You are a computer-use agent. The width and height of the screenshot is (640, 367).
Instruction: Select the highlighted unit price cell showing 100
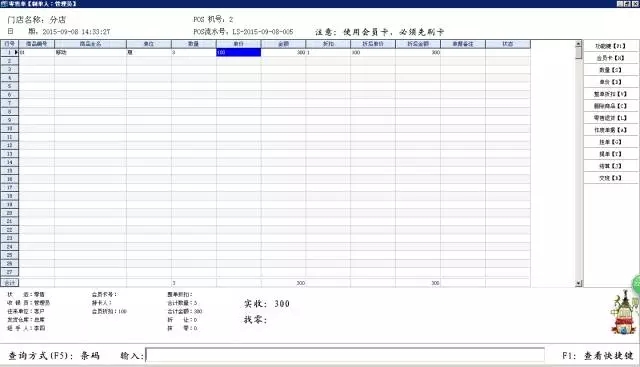click(x=238, y=52)
